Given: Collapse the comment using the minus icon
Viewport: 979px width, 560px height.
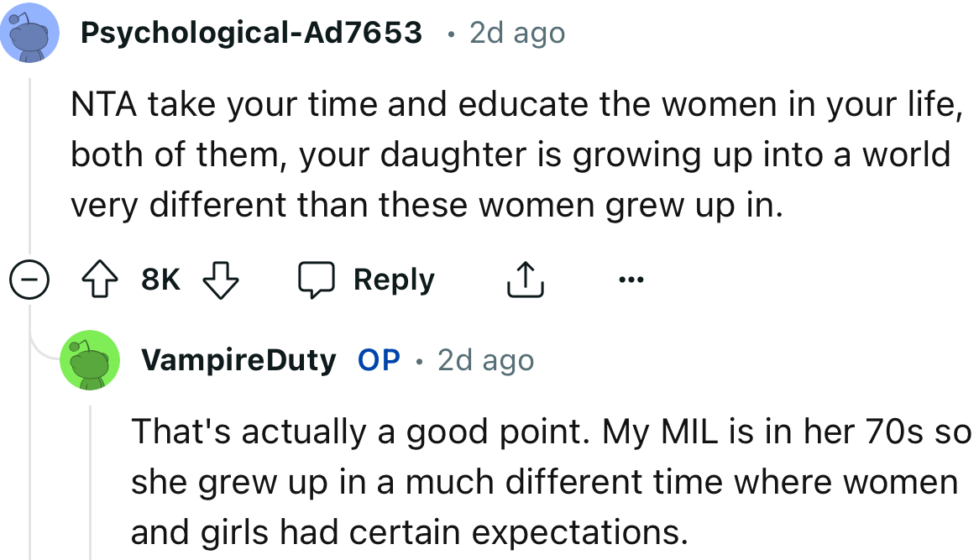Looking at the screenshot, I should tap(30, 280).
